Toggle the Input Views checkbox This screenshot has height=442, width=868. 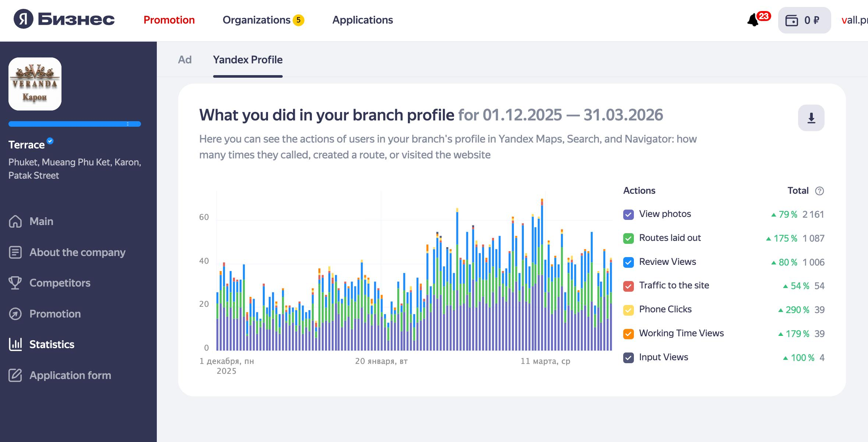click(x=628, y=358)
